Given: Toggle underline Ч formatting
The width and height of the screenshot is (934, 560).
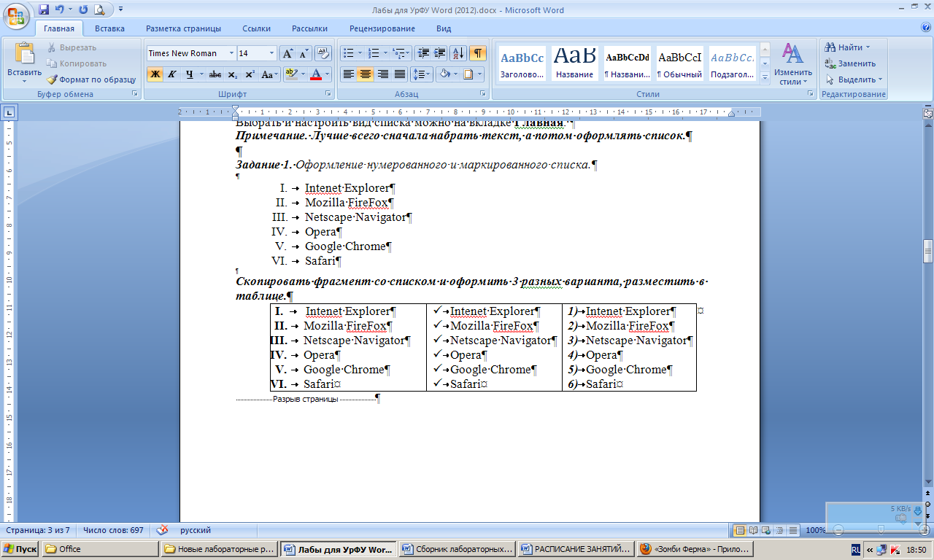Looking at the screenshot, I should click(x=190, y=74).
